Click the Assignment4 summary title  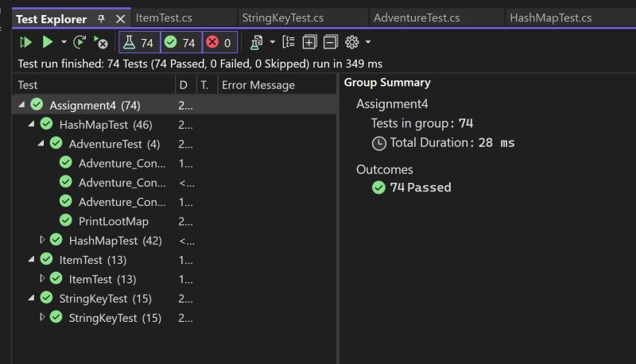click(x=392, y=104)
